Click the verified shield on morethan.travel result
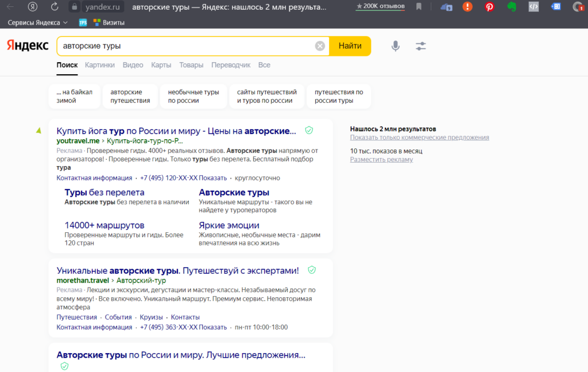 point(312,270)
